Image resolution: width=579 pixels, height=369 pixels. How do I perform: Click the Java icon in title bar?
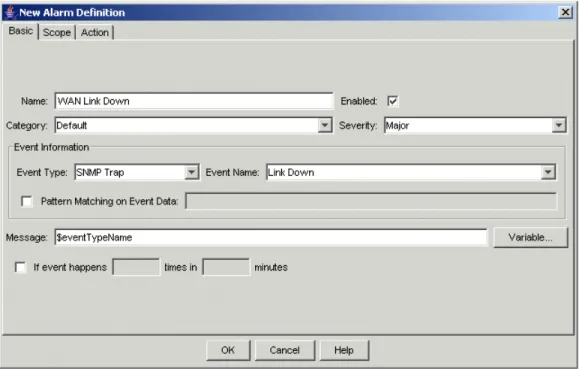(x=10, y=12)
